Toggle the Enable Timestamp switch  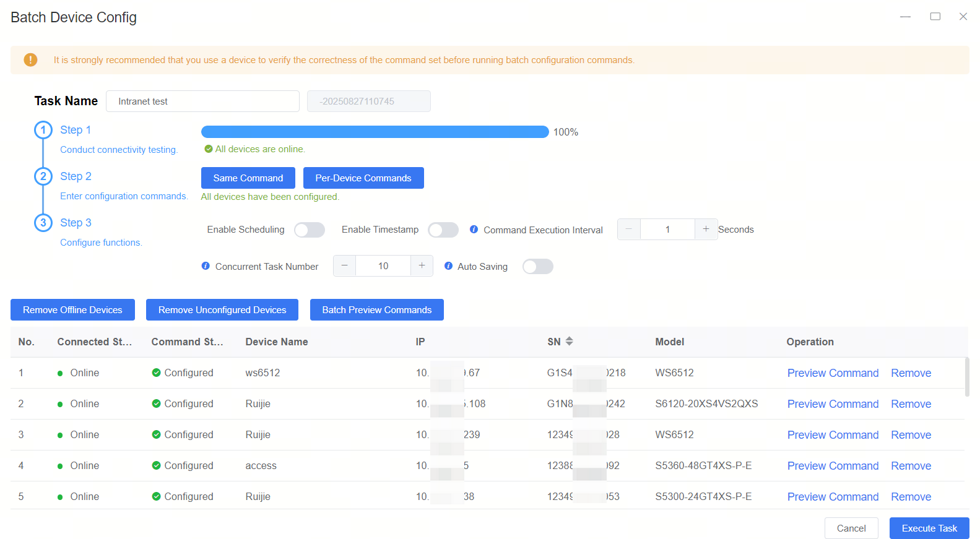443,230
